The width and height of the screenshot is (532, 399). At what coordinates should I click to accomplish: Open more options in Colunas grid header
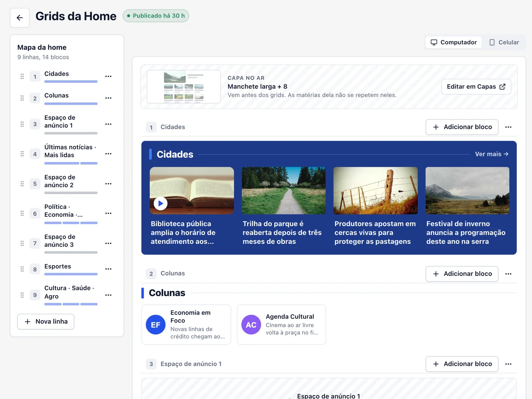coord(509,274)
